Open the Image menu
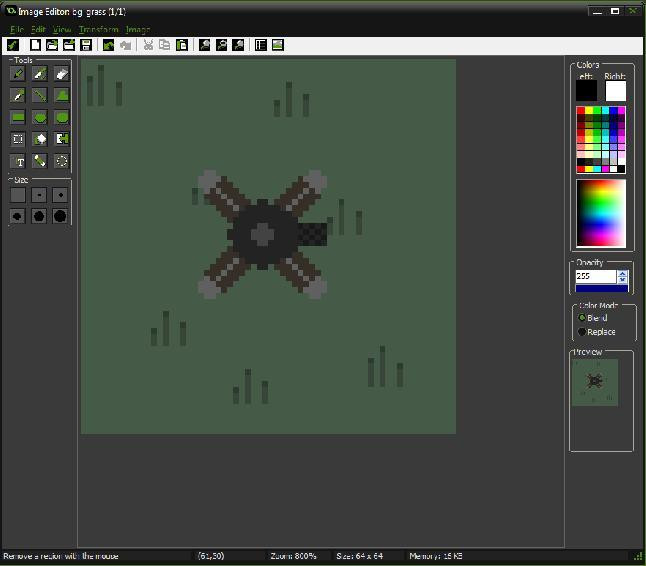The height and width of the screenshot is (566, 646). click(138, 30)
